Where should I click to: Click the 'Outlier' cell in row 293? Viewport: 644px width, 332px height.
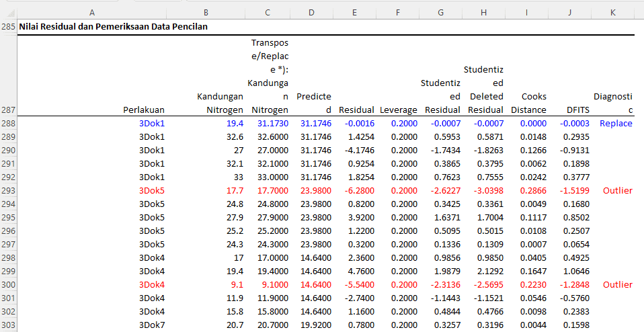[x=617, y=191]
